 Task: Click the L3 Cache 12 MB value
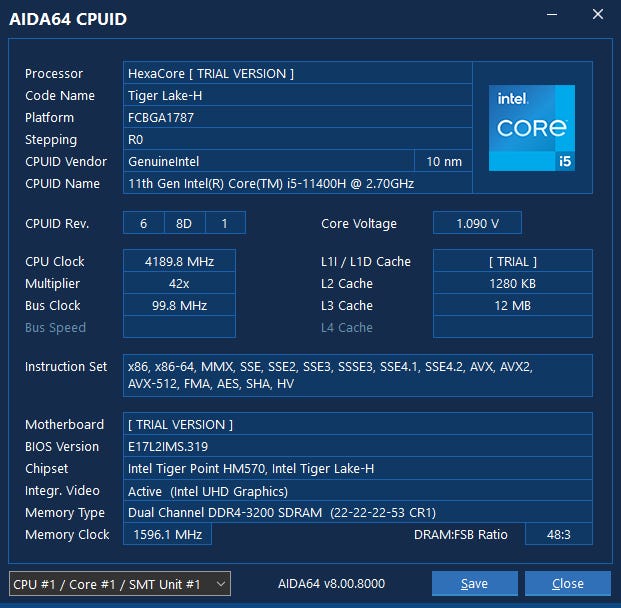pyautogui.click(x=513, y=305)
